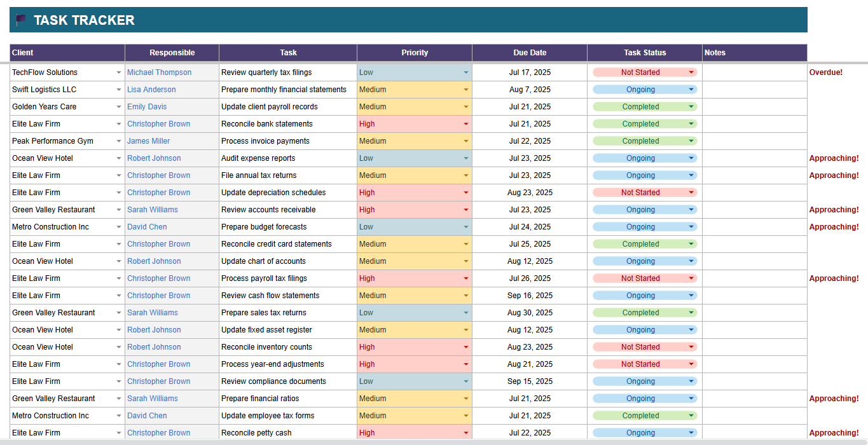This screenshot has width=868, height=445.
Task: Open the status dropdown for Update depreciation schedules
Action: (x=691, y=192)
